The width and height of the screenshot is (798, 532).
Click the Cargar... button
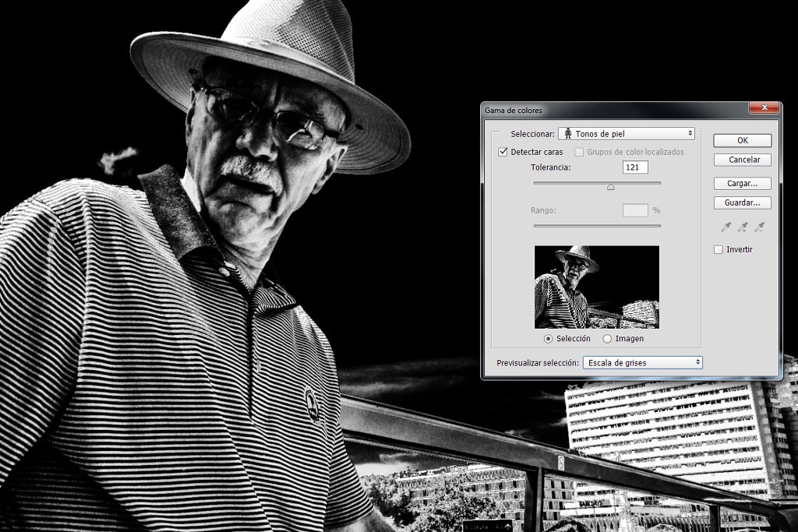coord(742,183)
